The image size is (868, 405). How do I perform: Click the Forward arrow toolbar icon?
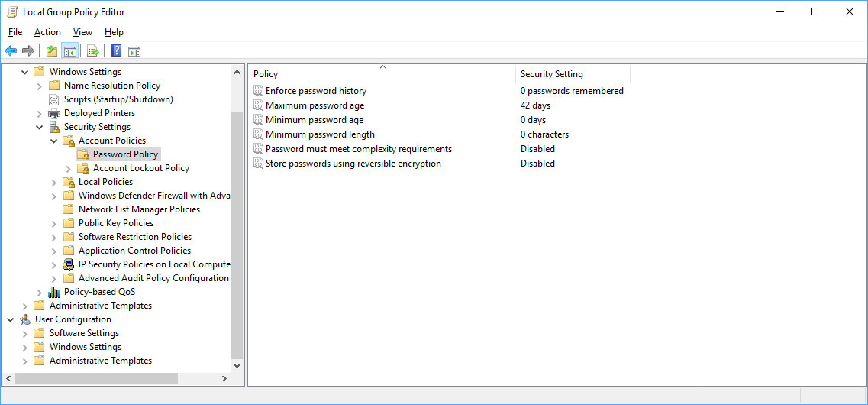[x=28, y=51]
